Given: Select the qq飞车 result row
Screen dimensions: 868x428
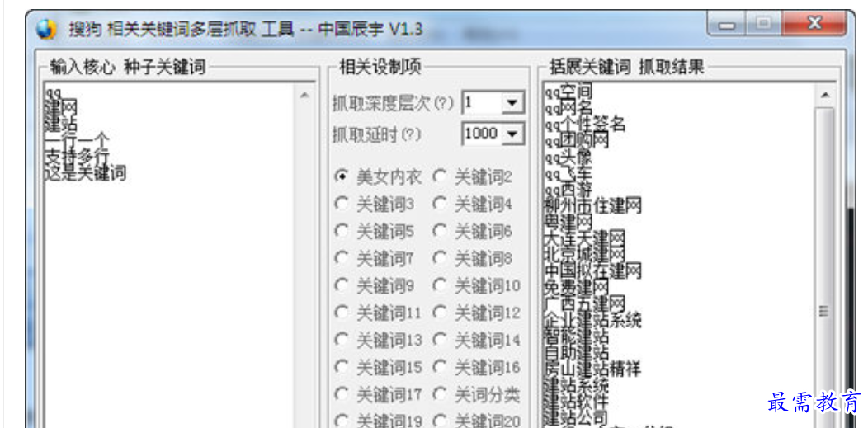Looking at the screenshot, I should (568, 172).
